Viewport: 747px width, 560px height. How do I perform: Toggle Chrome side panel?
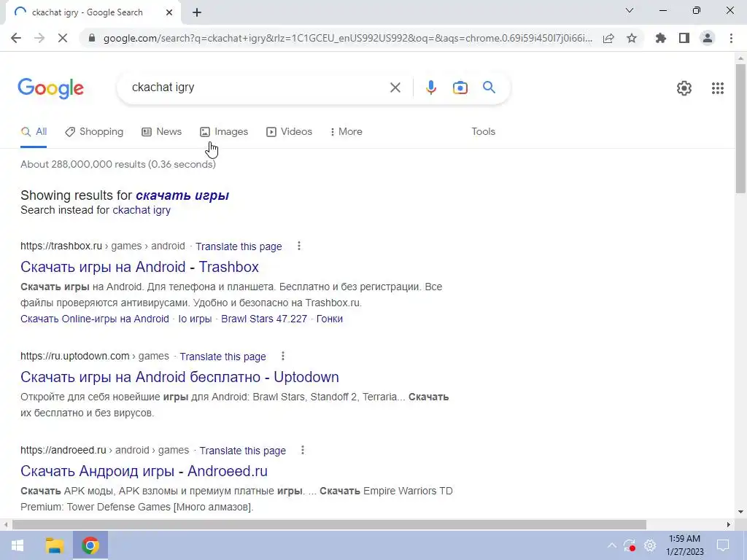(684, 38)
